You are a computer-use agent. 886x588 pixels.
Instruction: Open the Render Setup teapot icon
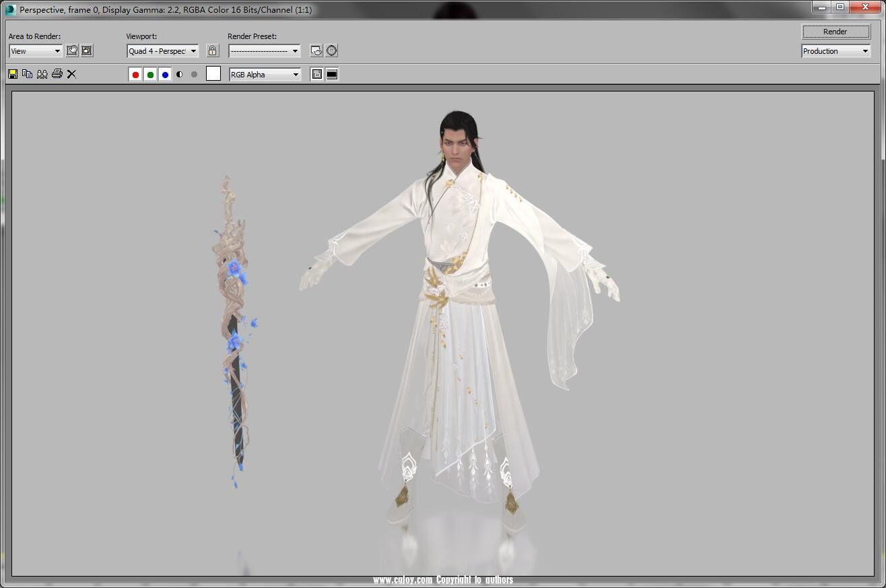(x=316, y=50)
